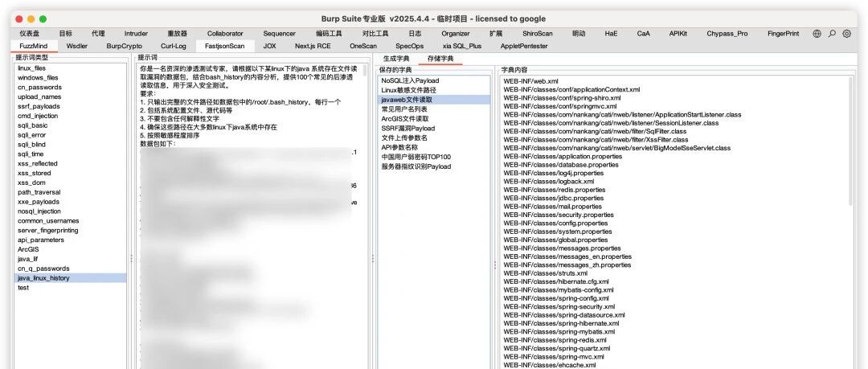
Task: Open the Collaborator tab
Action: click(225, 34)
